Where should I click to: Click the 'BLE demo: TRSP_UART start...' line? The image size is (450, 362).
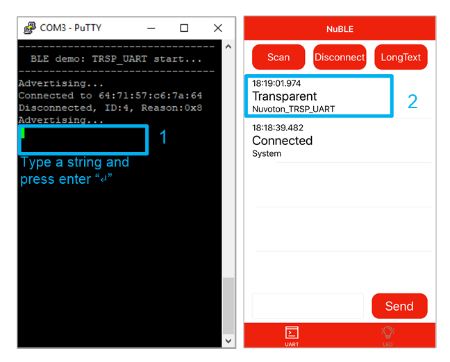[116, 59]
